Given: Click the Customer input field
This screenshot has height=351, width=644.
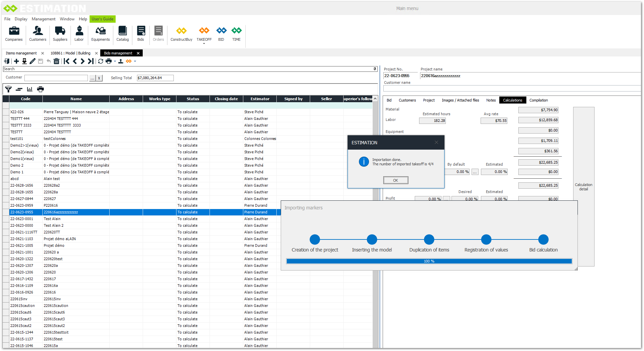Looking at the screenshot, I should click(x=56, y=78).
